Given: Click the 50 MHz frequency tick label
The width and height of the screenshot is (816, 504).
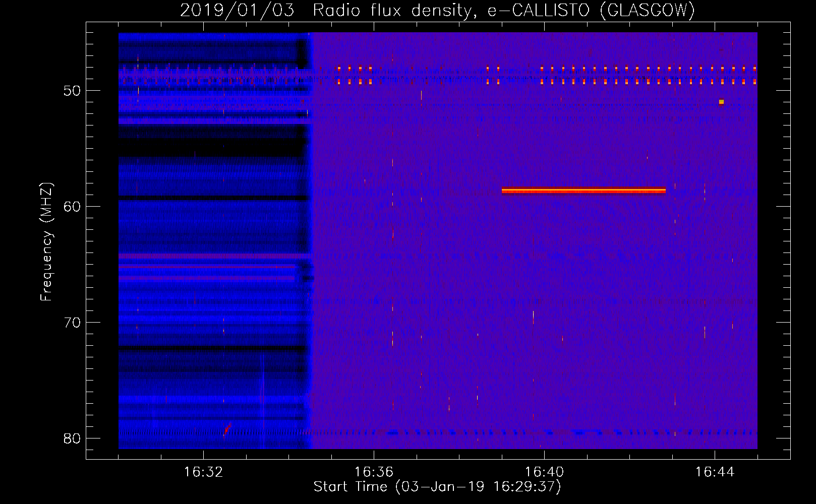Looking at the screenshot, I should pos(72,91).
